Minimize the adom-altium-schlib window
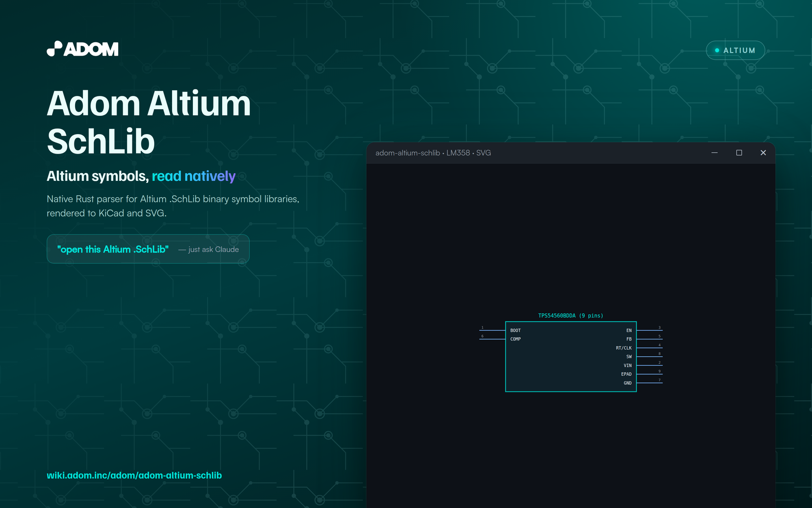812x508 pixels. pos(715,153)
